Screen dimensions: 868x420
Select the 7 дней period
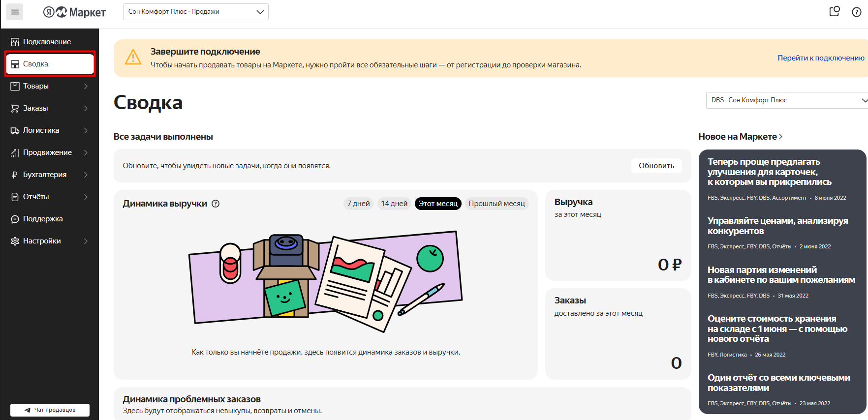tap(358, 204)
